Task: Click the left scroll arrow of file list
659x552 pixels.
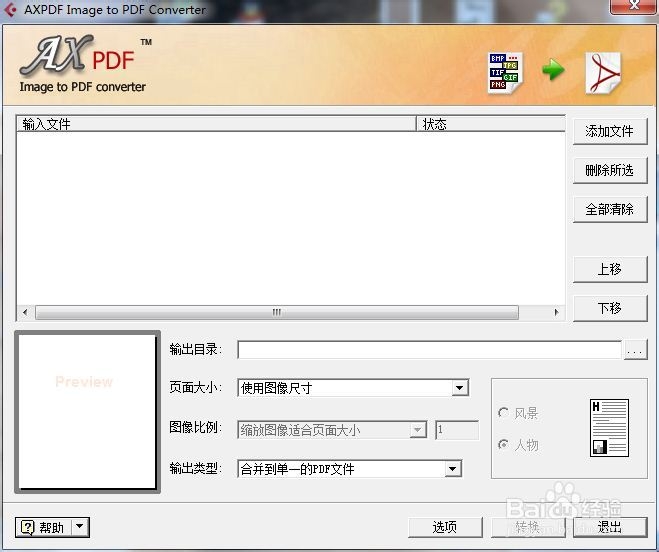Action: (25, 312)
